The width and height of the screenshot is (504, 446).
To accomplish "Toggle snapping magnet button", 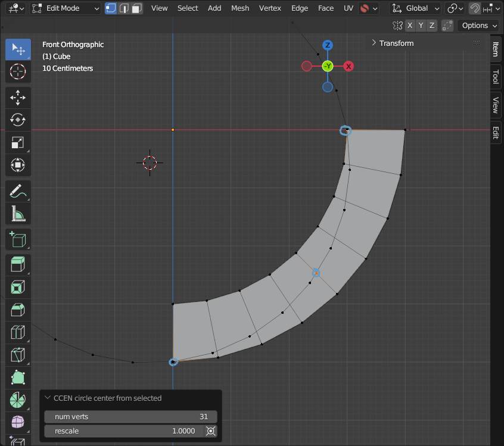I will [475, 8].
